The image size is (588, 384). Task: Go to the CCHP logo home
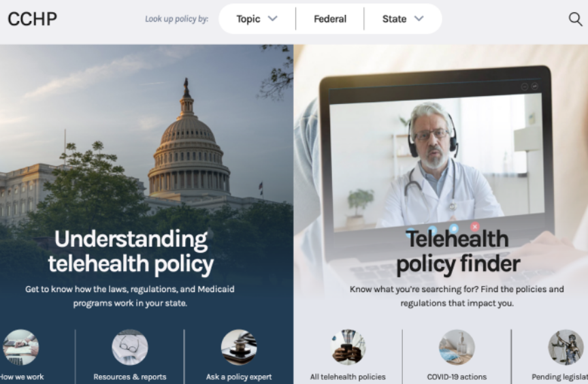coord(33,19)
